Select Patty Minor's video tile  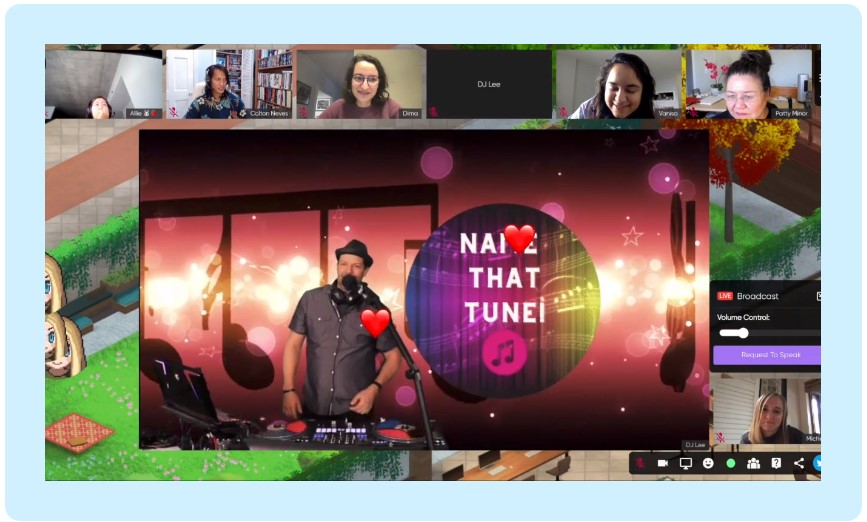tap(750, 85)
